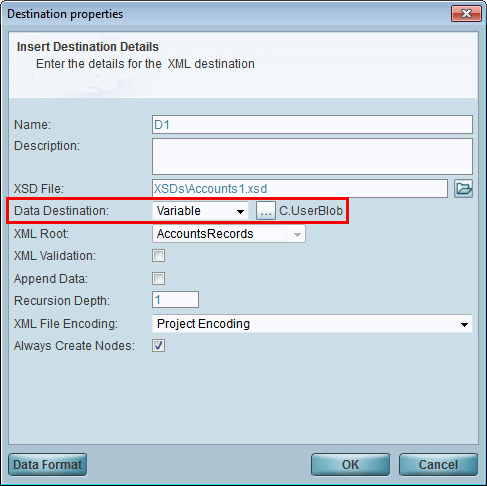Open the Data Destination Variable dropdown

click(x=200, y=211)
